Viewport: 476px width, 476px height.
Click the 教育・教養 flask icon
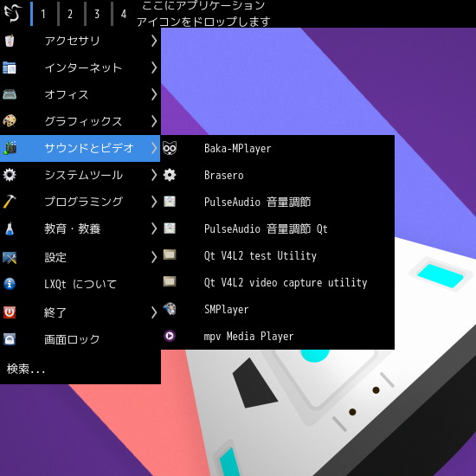[x=10, y=228]
